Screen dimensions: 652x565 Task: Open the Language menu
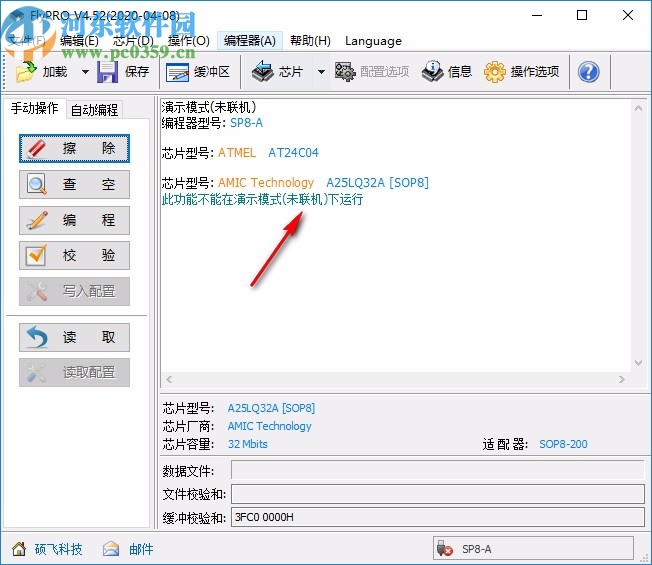(373, 41)
